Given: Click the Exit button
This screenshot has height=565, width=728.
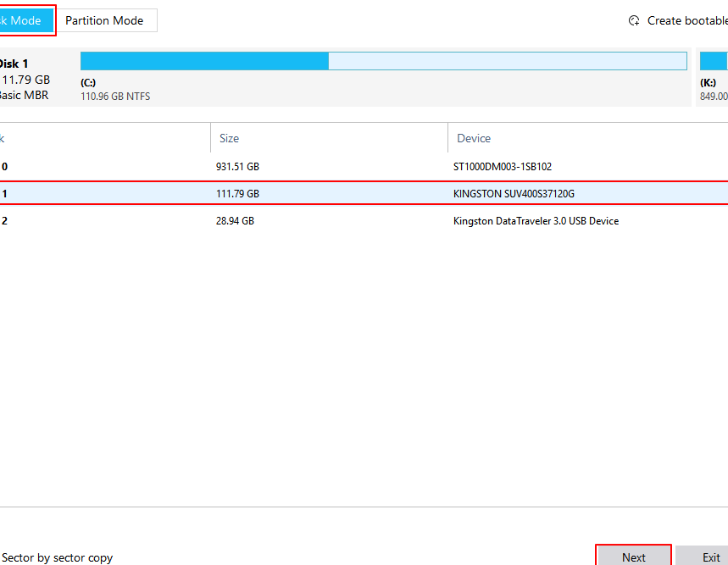Looking at the screenshot, I should pyautogui.click(x=710, y=557).
